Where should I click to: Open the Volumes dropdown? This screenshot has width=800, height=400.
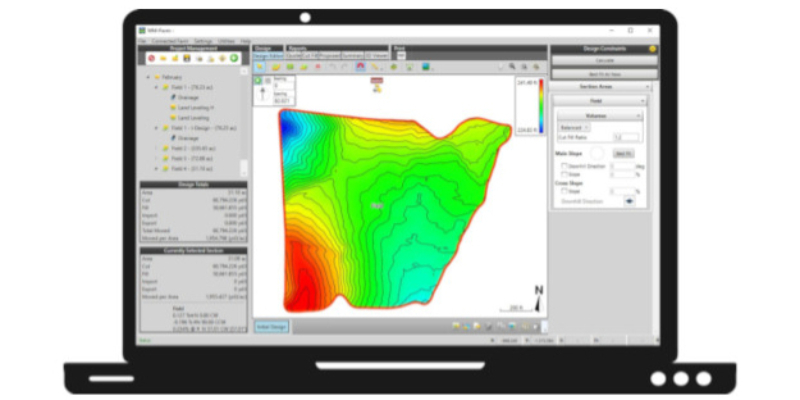click(599, 116)
